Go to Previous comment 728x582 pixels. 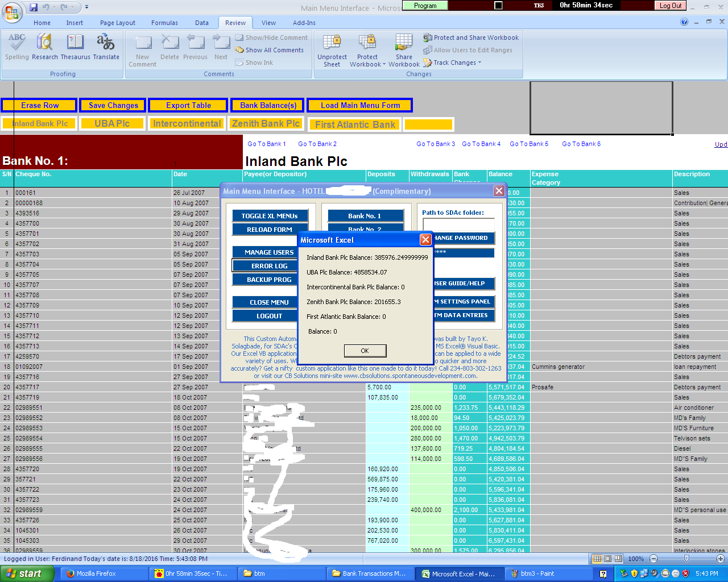(x=195, y=47)
